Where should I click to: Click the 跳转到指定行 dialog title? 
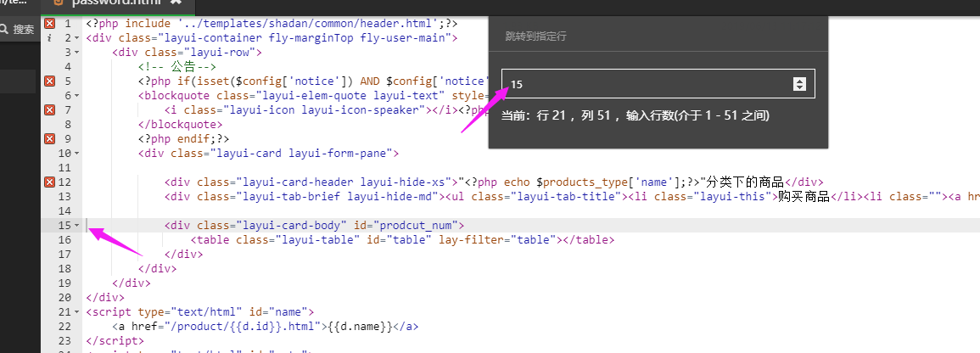(x=535, y=36)
